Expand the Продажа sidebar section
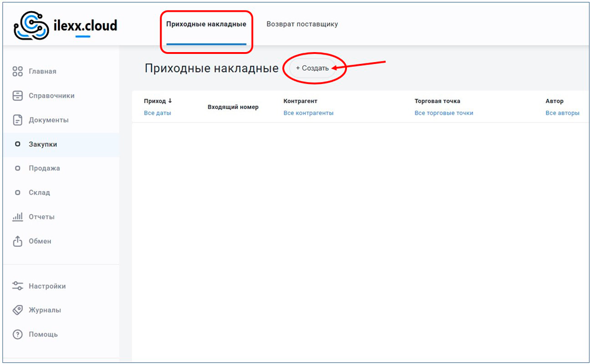This screenshot has height=364, width=592. (x=44, y=169)
